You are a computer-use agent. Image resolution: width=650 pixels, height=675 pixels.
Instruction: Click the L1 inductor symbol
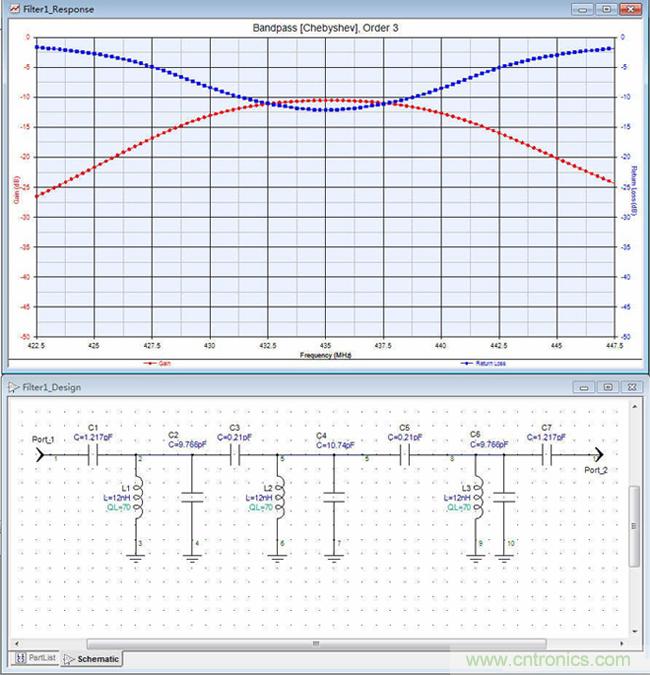point(139,493)
